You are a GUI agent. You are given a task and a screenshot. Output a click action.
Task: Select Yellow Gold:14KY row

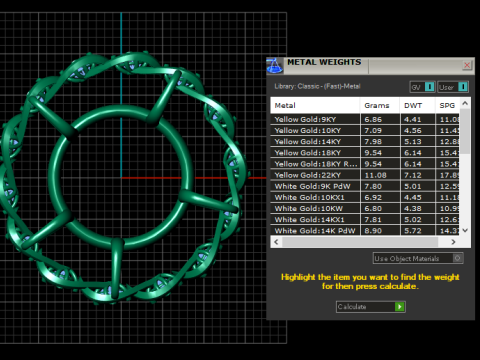click(x=365, y=142)
